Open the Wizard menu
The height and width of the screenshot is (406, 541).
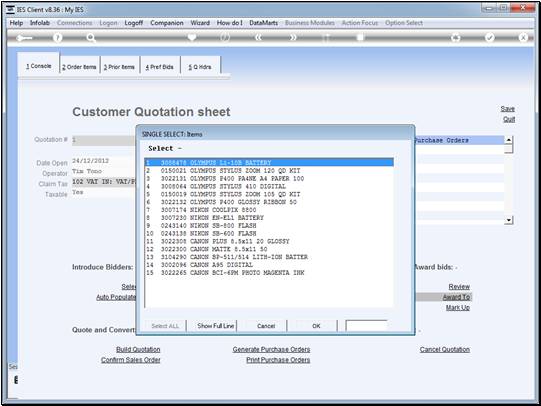pyautogui.click(x=200, y=23)
